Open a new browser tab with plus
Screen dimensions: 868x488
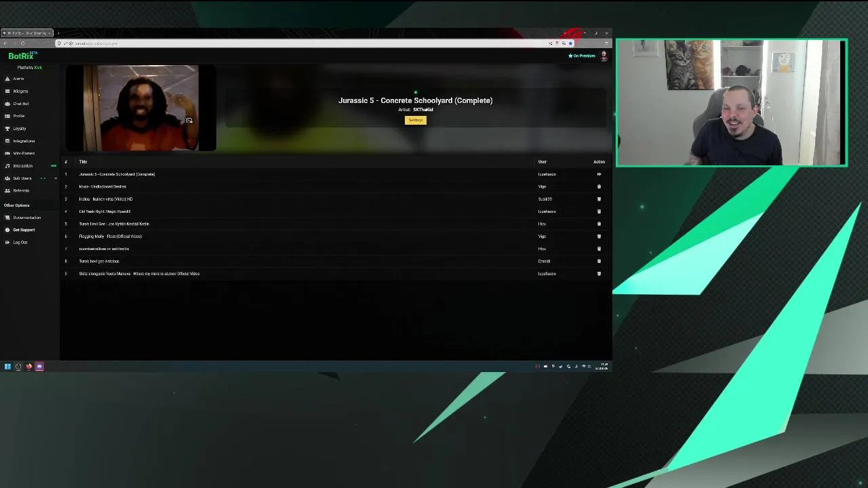[58, 33]
